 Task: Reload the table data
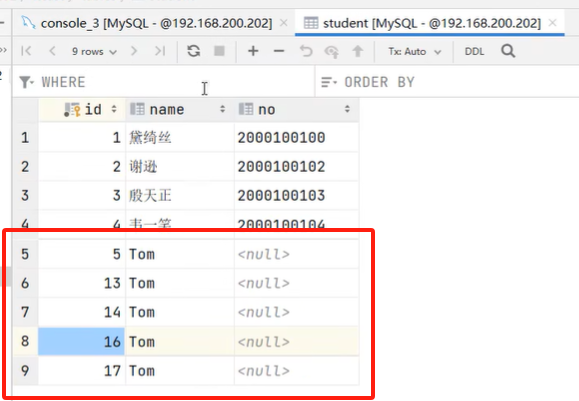193,51
